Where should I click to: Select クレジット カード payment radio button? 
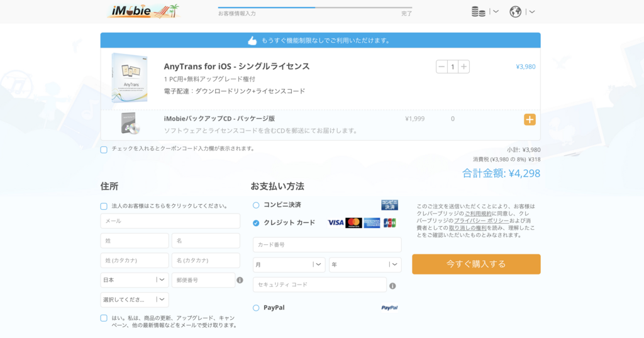[x=256, y=223]
